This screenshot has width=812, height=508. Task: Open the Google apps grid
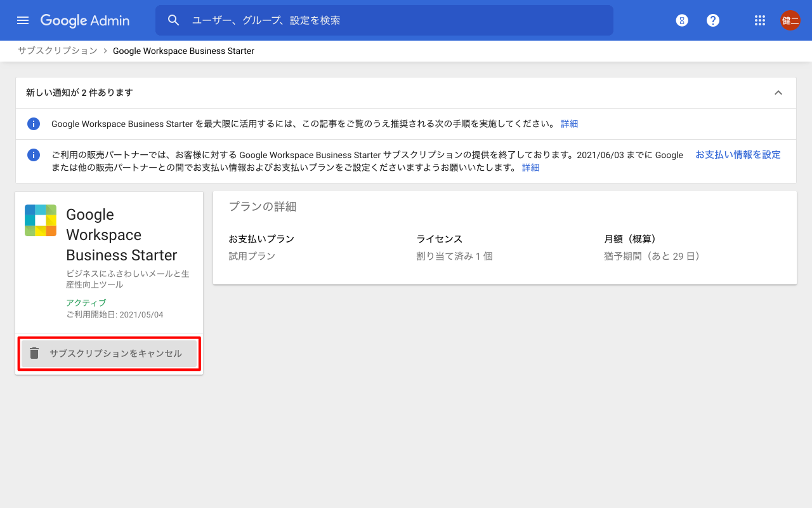pos(760,20)
